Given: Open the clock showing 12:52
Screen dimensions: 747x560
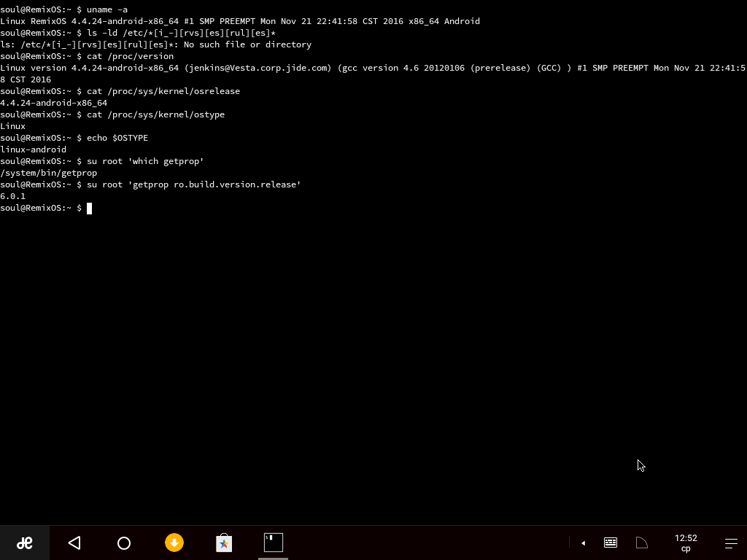Looking at the screenshot, I should 686,542.
